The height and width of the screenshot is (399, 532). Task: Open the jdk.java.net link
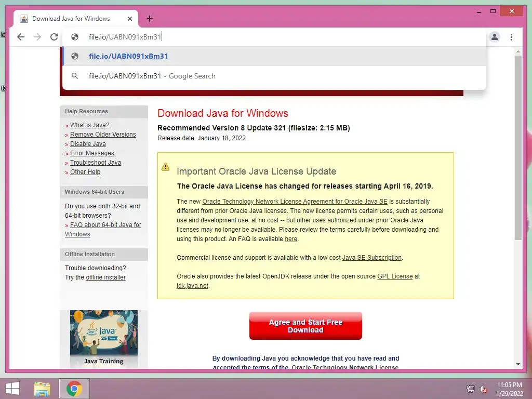pos(192,286)
